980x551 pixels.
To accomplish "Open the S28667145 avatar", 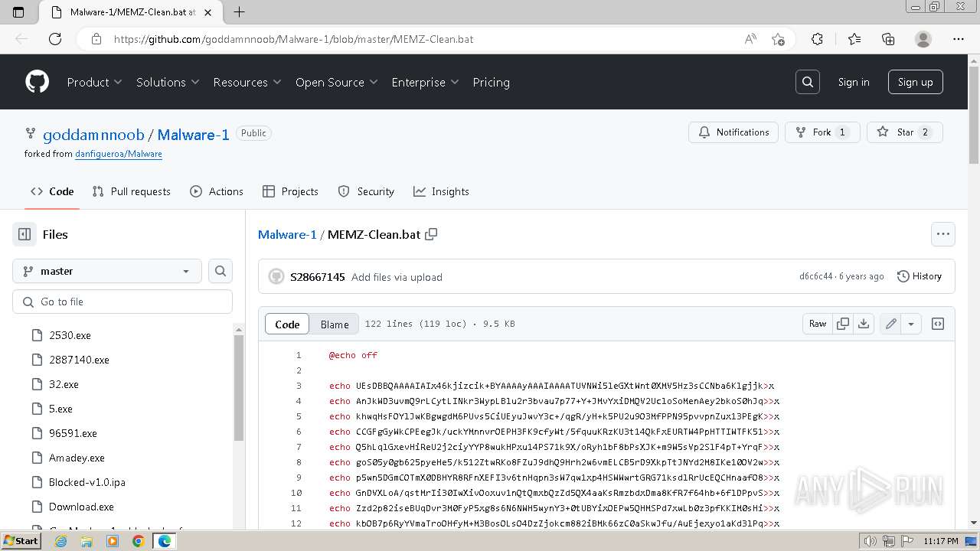I will coord(276,276).
